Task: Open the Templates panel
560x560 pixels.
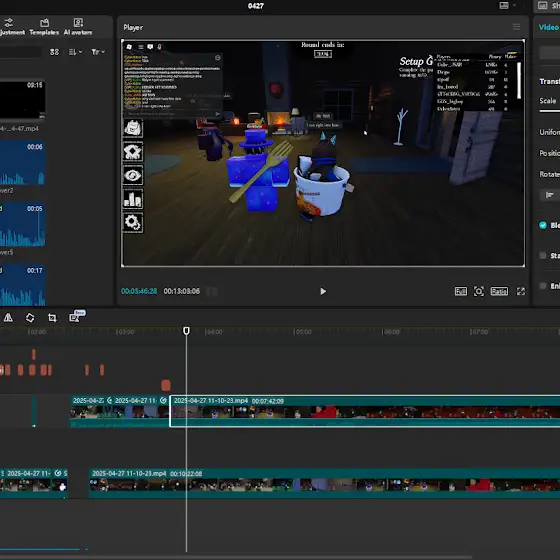Action: [44, 27]
